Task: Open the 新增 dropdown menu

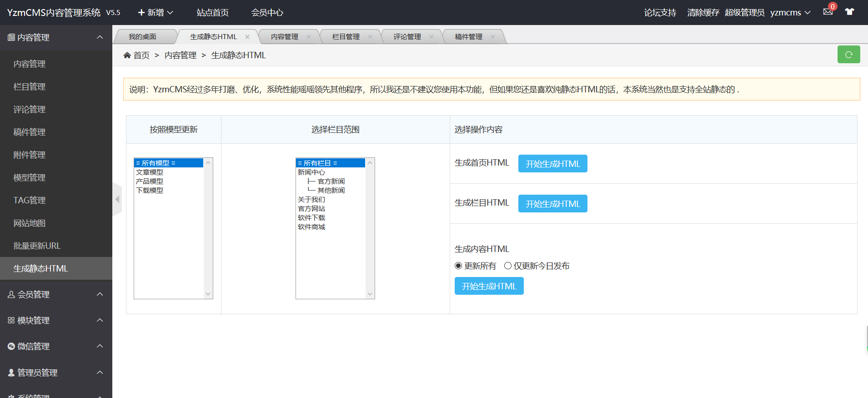Action: pos(156,12)
